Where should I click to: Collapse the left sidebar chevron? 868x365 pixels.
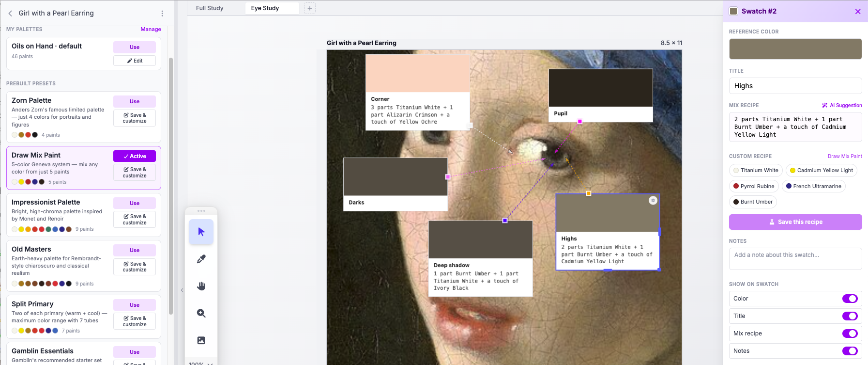pos(182,290)
